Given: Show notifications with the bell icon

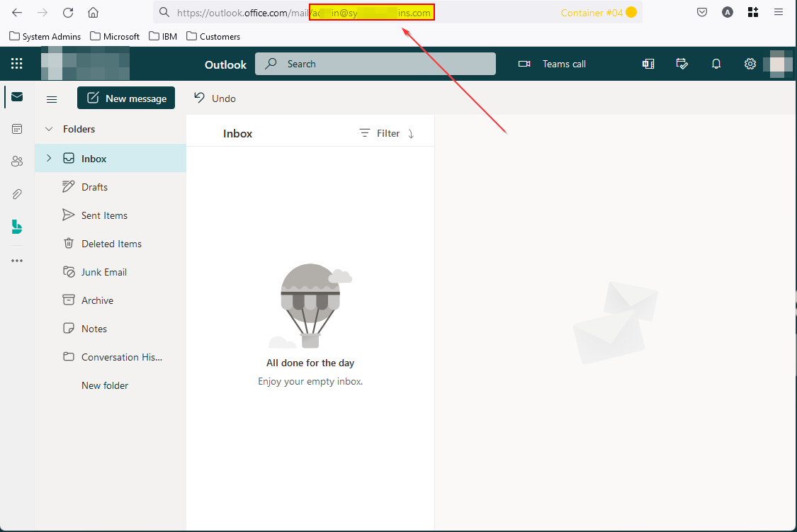Looking at the screenshot, I should pyautogui.click(x=716, y=64).
